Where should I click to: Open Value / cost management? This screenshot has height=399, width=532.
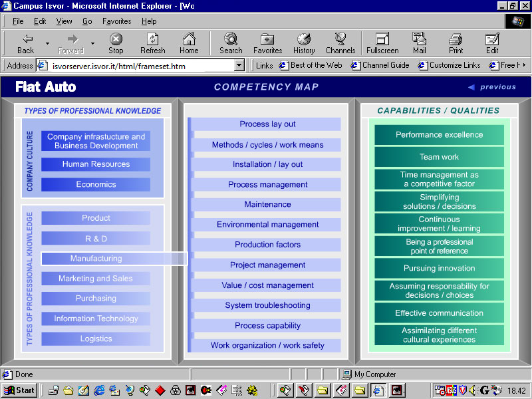click(267, 285)
